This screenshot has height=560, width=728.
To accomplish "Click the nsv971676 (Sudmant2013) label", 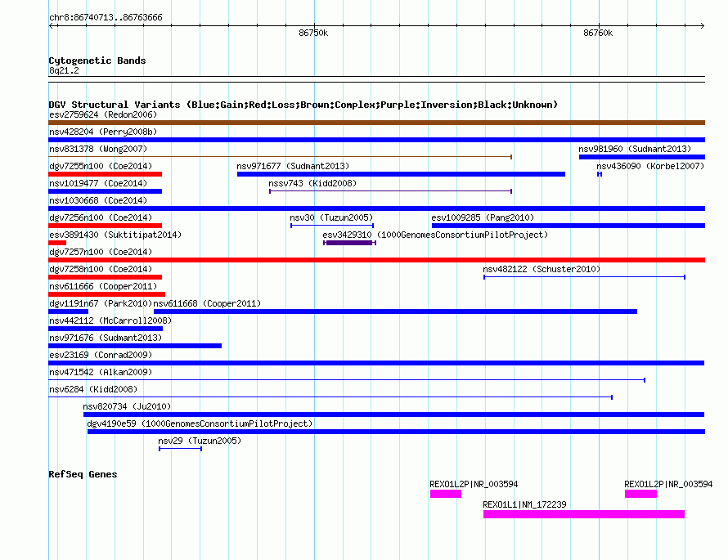I will 106,338.
